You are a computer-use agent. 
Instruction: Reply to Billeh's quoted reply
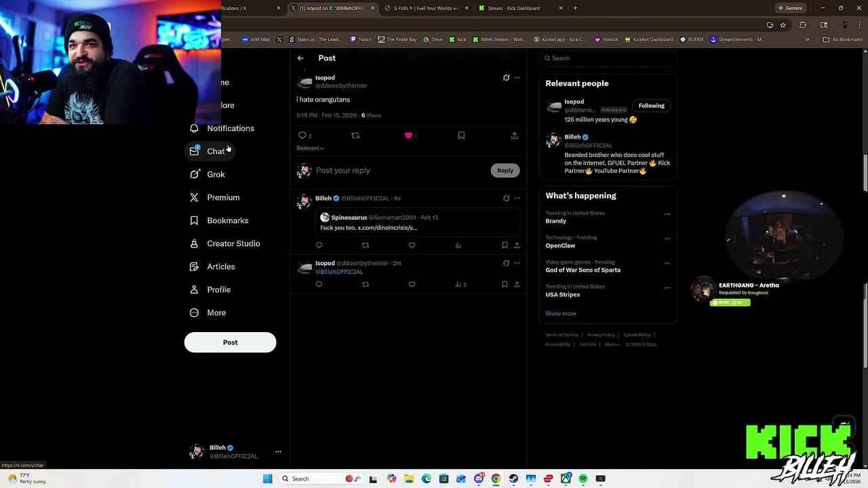pyautogui.click(x=319, y=245)
